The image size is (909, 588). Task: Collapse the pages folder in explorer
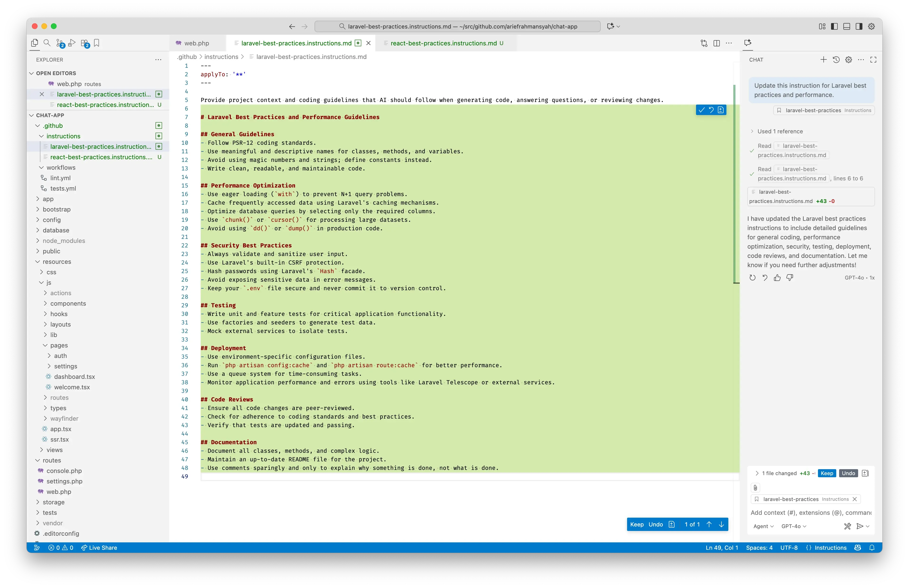[45, 345]
